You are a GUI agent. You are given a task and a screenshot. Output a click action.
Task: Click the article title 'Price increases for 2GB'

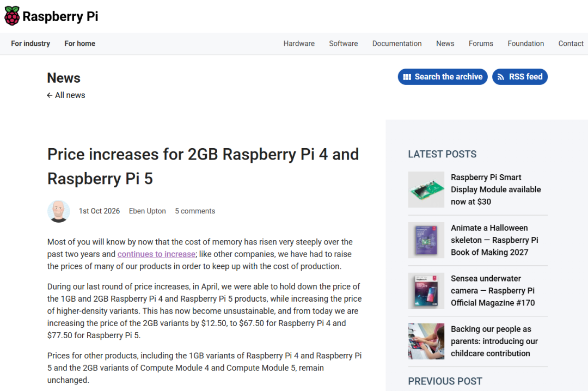(x=203, y=167)
